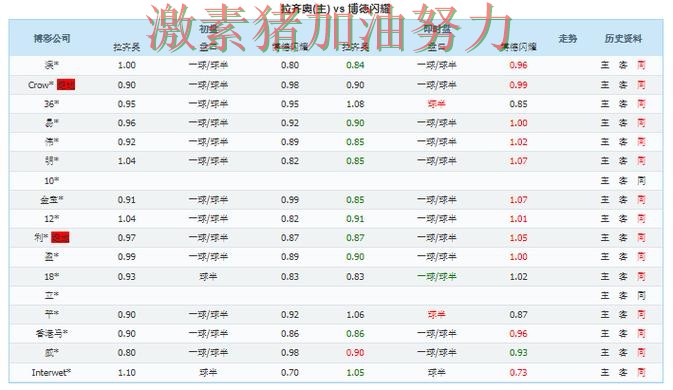Open 客 history link in 澳* row
Viewport: 673px width, 390px height.
tap(623, 65)
